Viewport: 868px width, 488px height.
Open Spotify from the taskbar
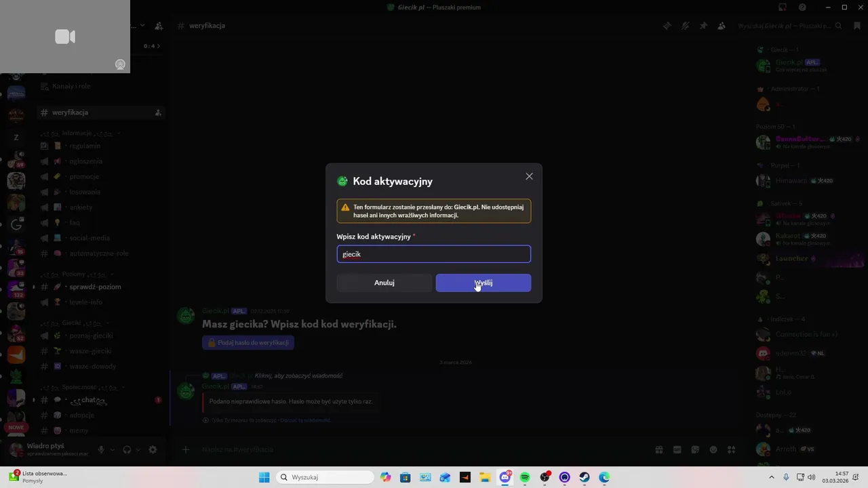click(x=525, y=477)
